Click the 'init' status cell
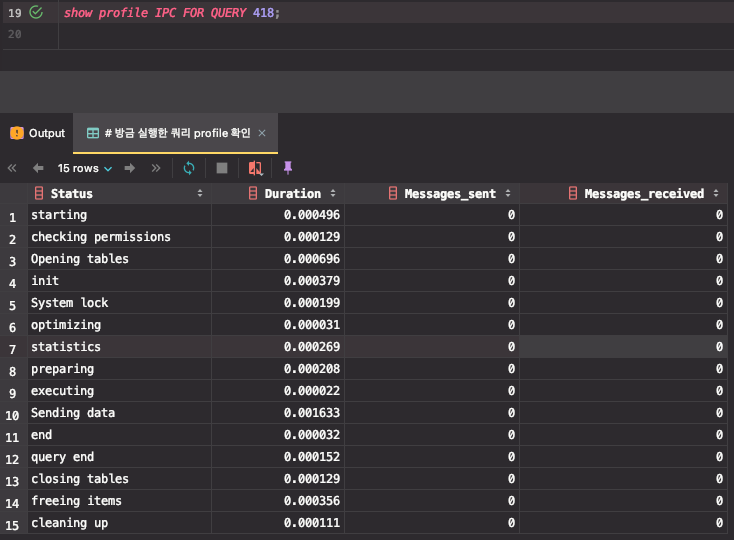734x540 pixels. (119, 281)
